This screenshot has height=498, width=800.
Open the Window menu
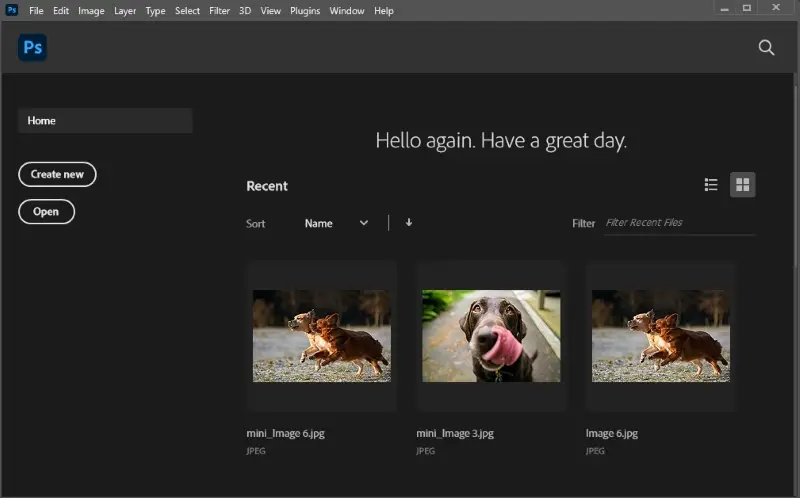tap(346, 11)
